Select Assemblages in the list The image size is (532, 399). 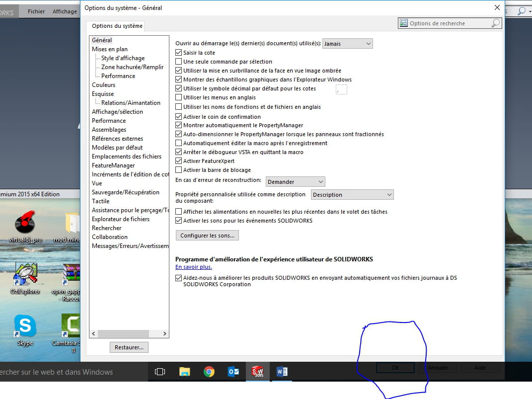click(109, 130)
